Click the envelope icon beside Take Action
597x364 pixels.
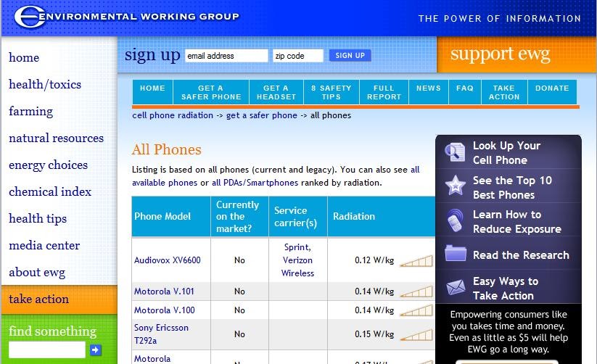(x=456, y=286)
